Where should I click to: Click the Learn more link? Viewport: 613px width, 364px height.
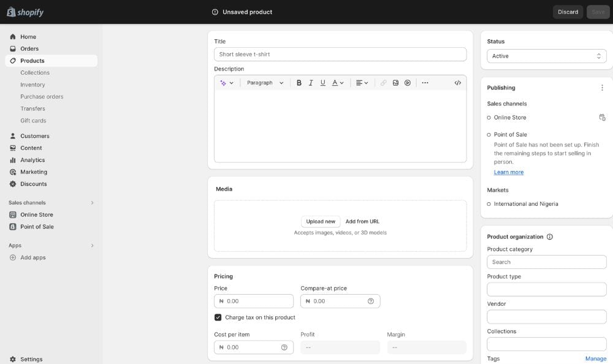tap(509, 172)
